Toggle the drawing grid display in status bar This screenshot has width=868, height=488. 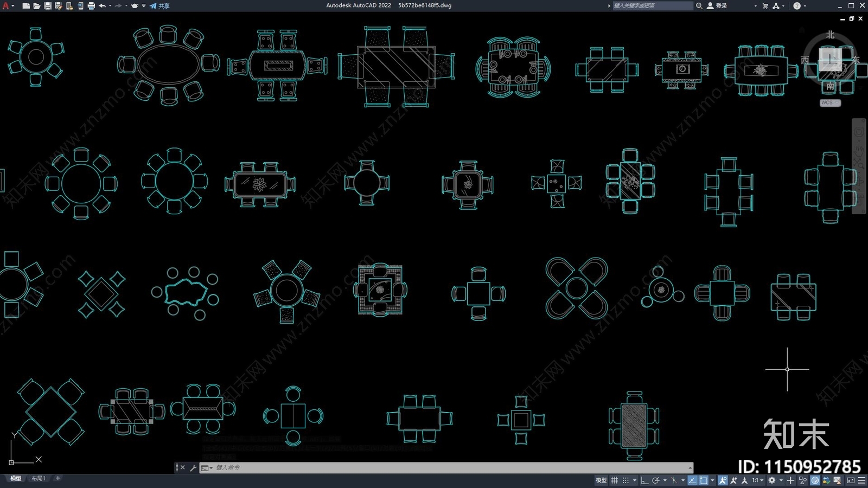614,480
